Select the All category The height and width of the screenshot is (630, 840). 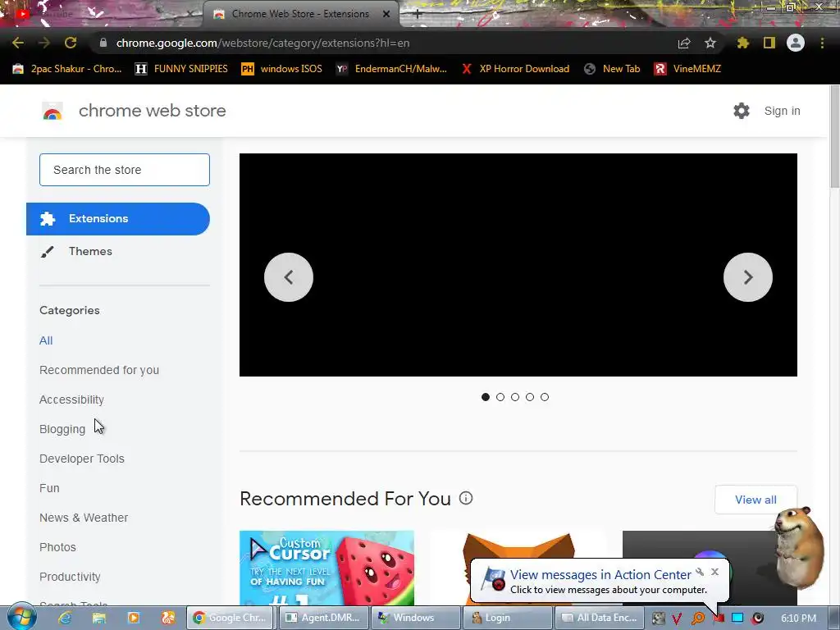(x=46, y=340)
